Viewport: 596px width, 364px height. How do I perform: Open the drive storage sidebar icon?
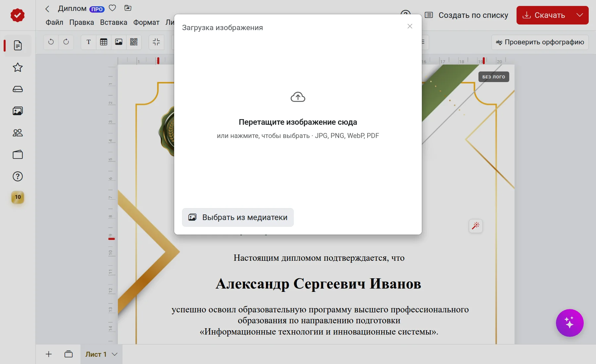click(x=18, y=89)
